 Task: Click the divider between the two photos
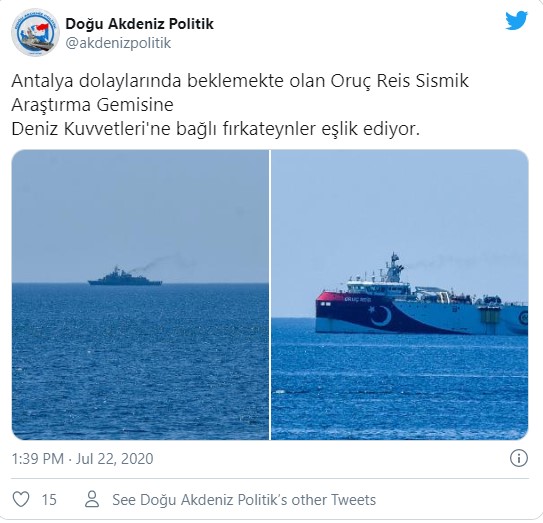(x=270, y=295)
